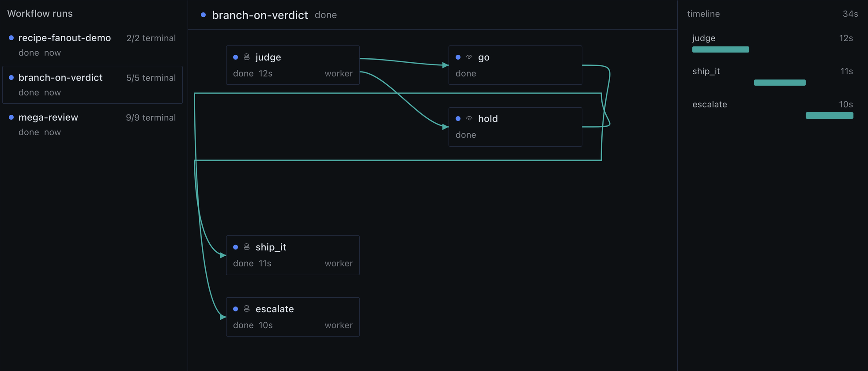Click the eye icon on hold node
This screenshot has height=371, width=868.
(x=469, y=118)
